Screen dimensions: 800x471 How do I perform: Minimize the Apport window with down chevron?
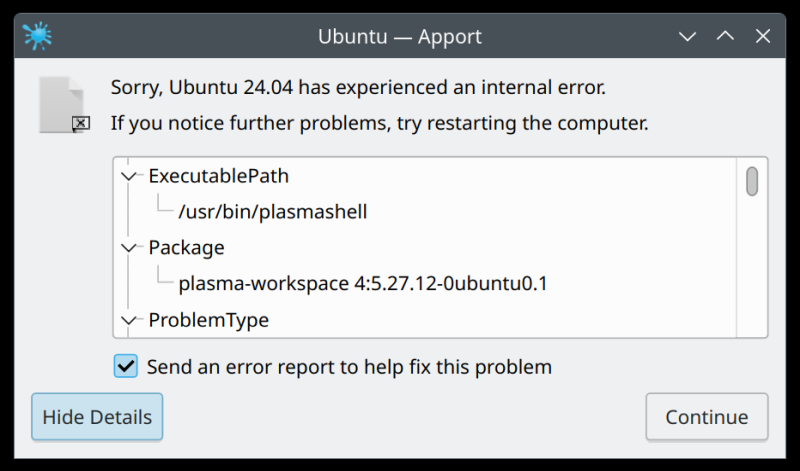pyautogui.click(x=687, y=36)
